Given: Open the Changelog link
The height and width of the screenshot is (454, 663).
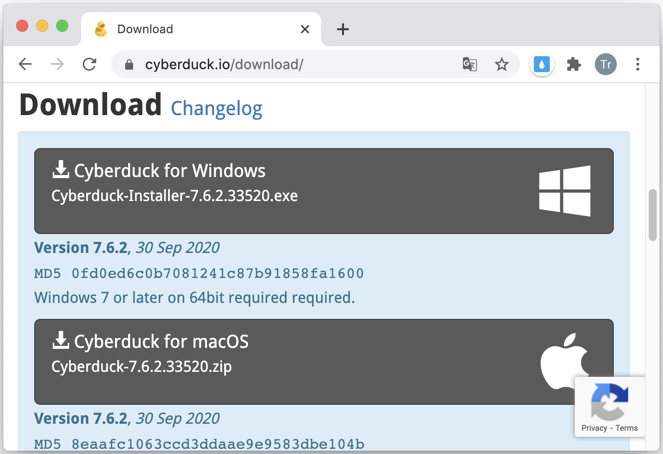Looking at the screenshot, I should point(216,109).
